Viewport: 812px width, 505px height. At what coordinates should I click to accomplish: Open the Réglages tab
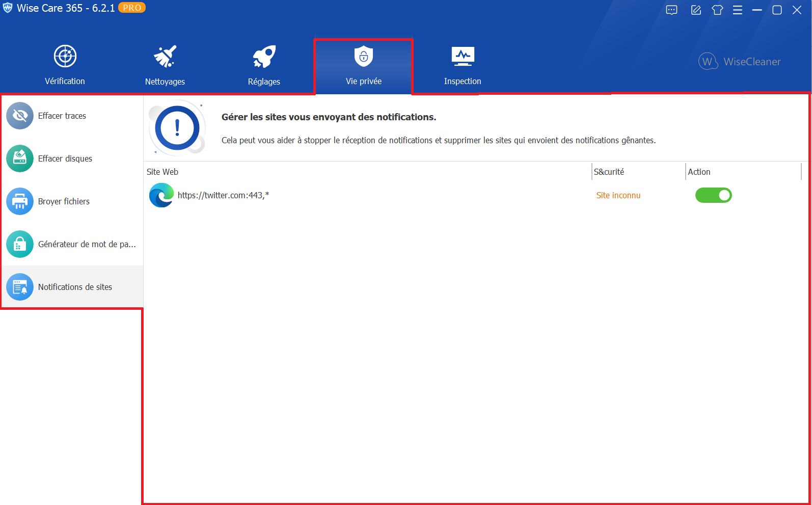coord(264,66)
